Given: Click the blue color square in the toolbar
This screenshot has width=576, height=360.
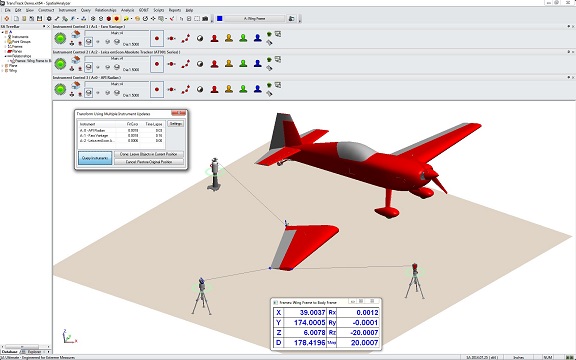Looking at the screenshot, I should pyautogui.click(x=220, y=18).
